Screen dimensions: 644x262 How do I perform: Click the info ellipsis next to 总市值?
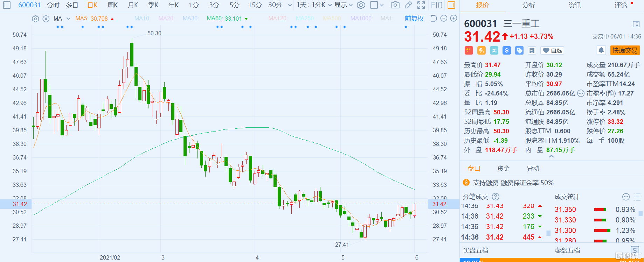tap(581, 93)
